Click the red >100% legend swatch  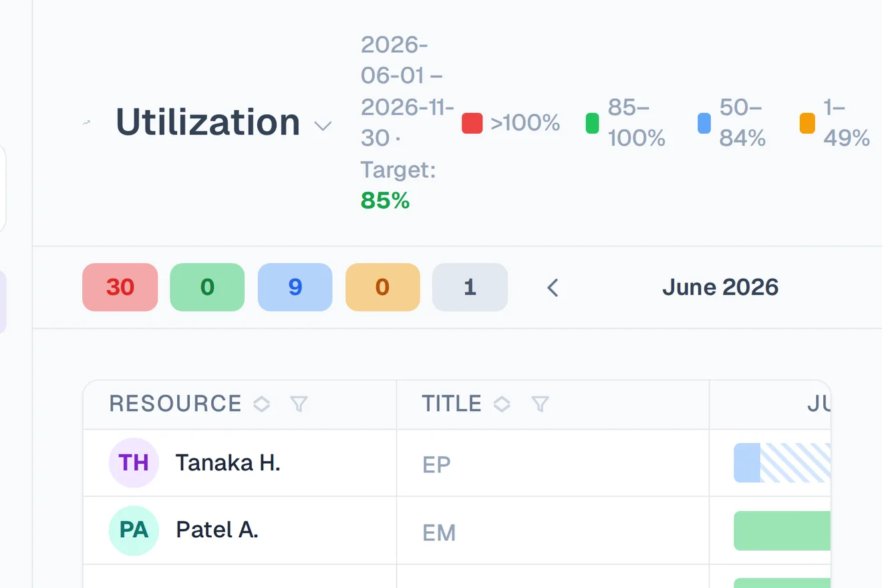[472, 123]
